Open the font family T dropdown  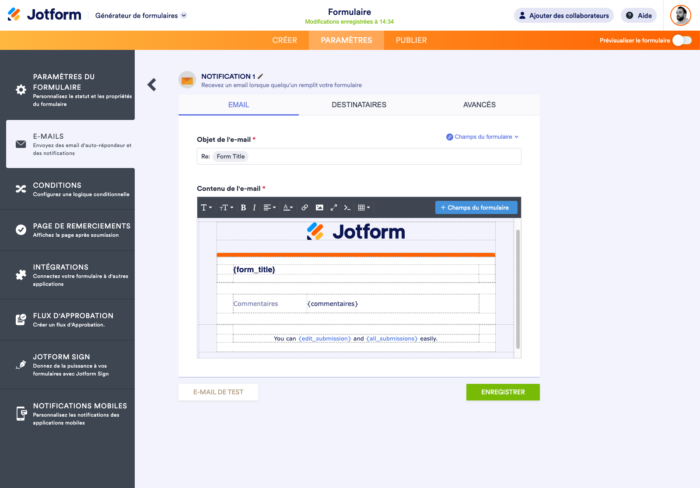[x=206, y=208]
